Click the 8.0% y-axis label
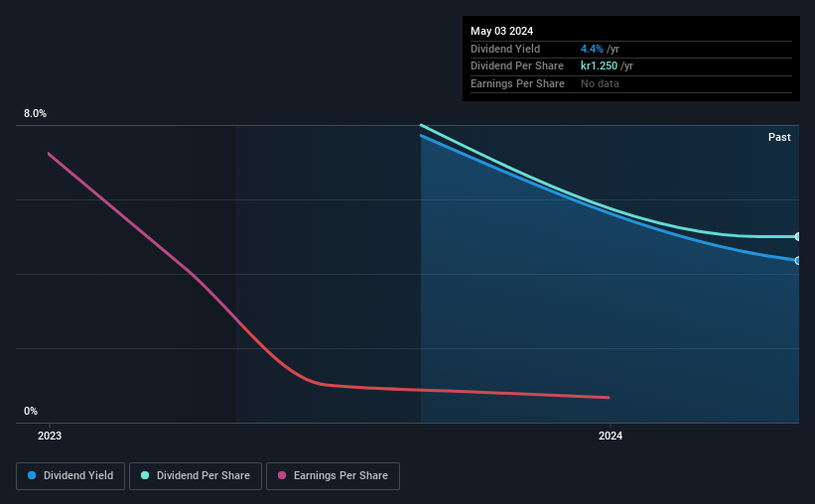The height and width of the screenshot is (504, 815). 35,113
